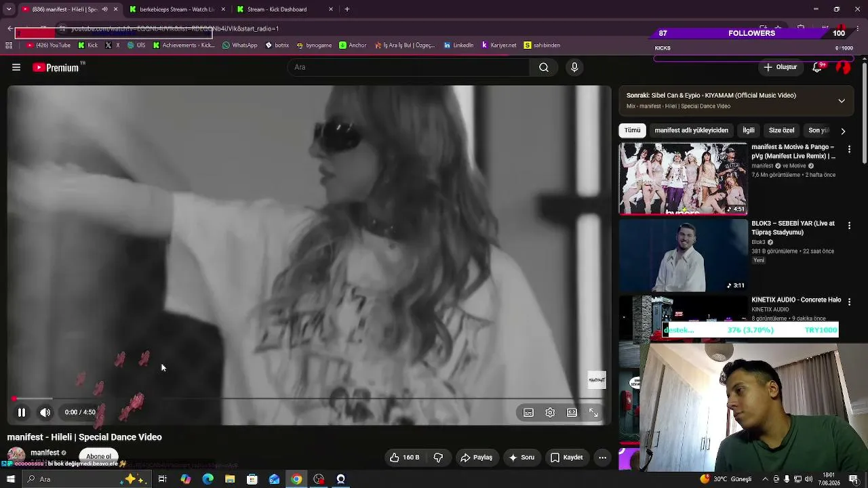Open YouTube notifications bell

tap(818, 67)
